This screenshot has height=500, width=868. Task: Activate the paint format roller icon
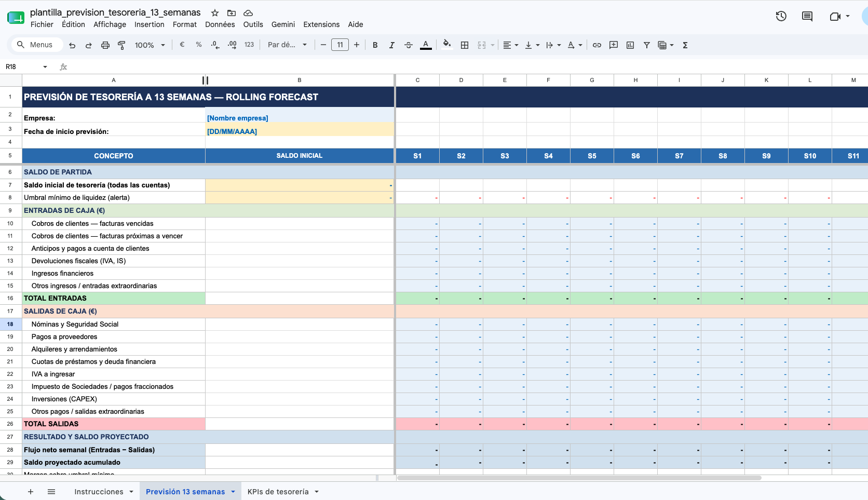click(122, 45)
